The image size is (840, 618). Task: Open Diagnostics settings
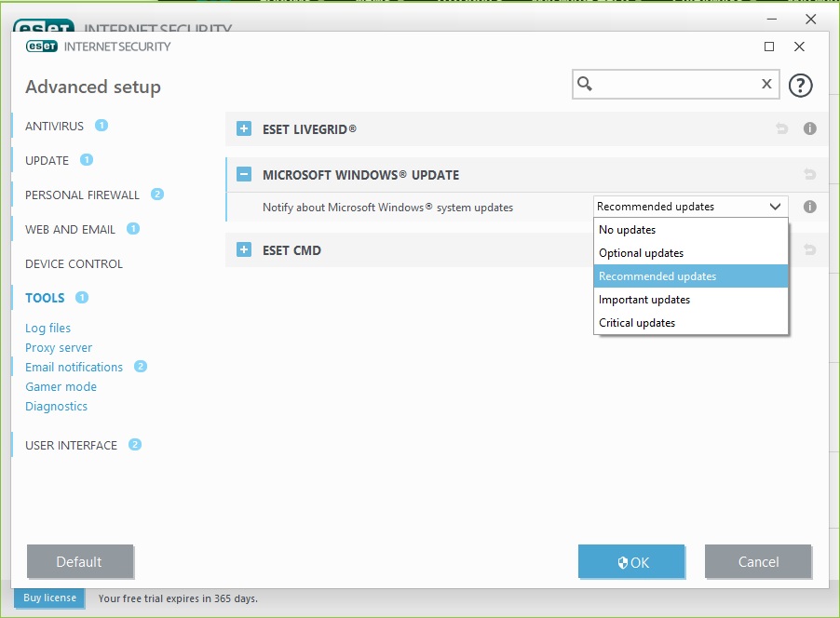[56, 407]
